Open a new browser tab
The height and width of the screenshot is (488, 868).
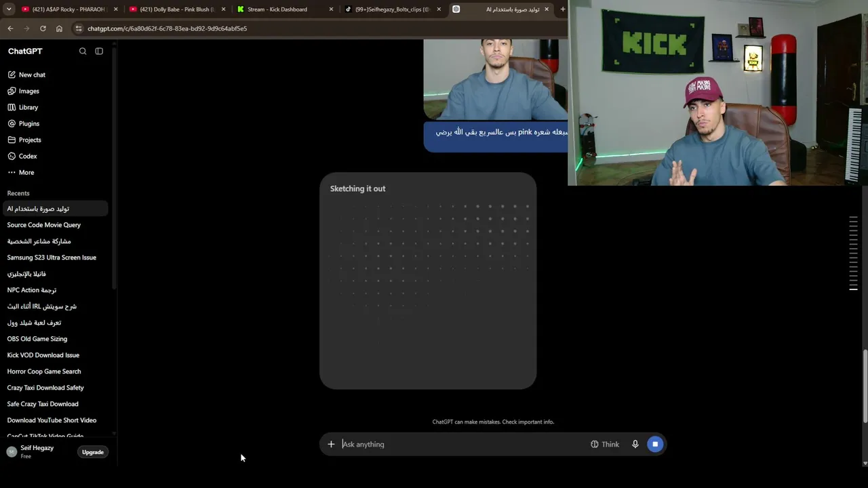[563, 9]
